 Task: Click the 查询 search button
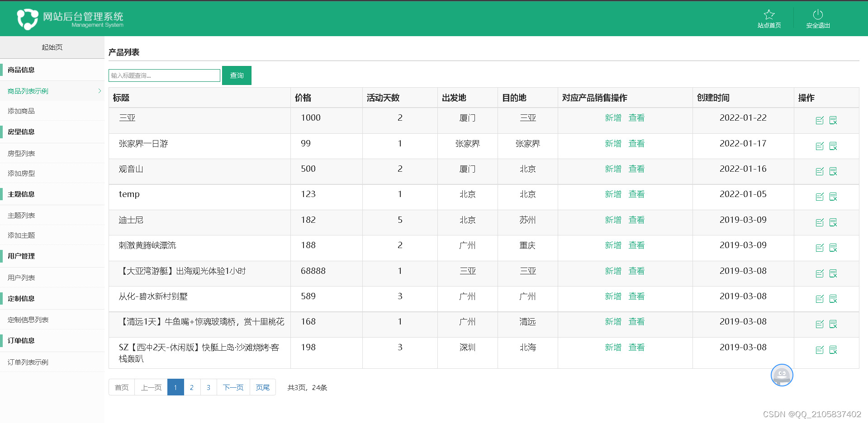(x=237, y=75)
